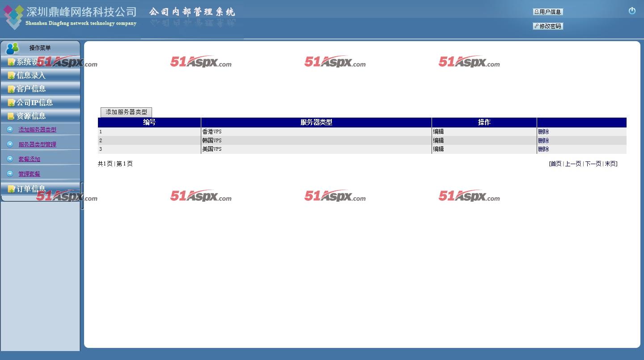Screen dimensions: 644x360
Task: Expand the 客户信息 menu section
Action: (x=30, y=89)
